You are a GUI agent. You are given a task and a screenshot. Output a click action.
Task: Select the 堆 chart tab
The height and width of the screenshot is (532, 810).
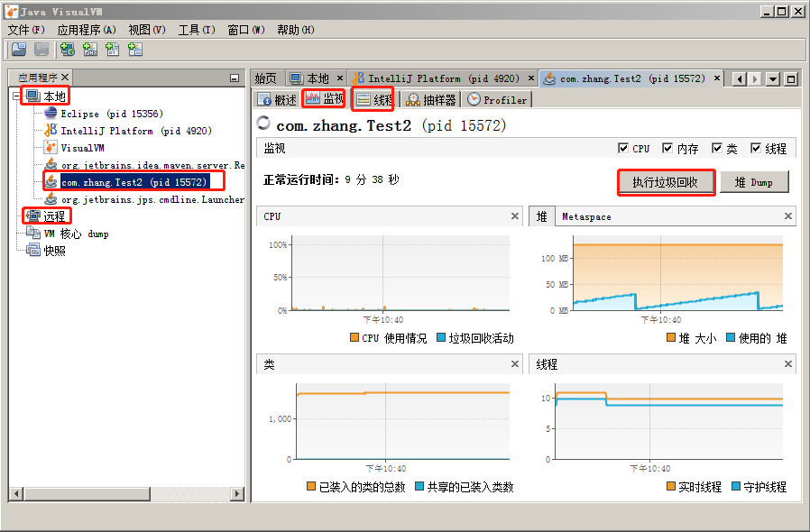click(542, 216)
